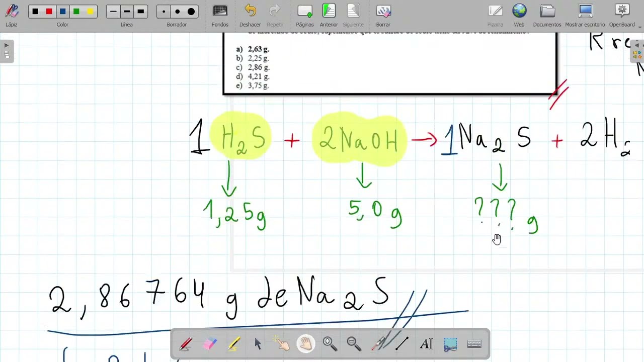Pick the black pen color
This screenshot has height=362, width=644.
pos(35,12)
